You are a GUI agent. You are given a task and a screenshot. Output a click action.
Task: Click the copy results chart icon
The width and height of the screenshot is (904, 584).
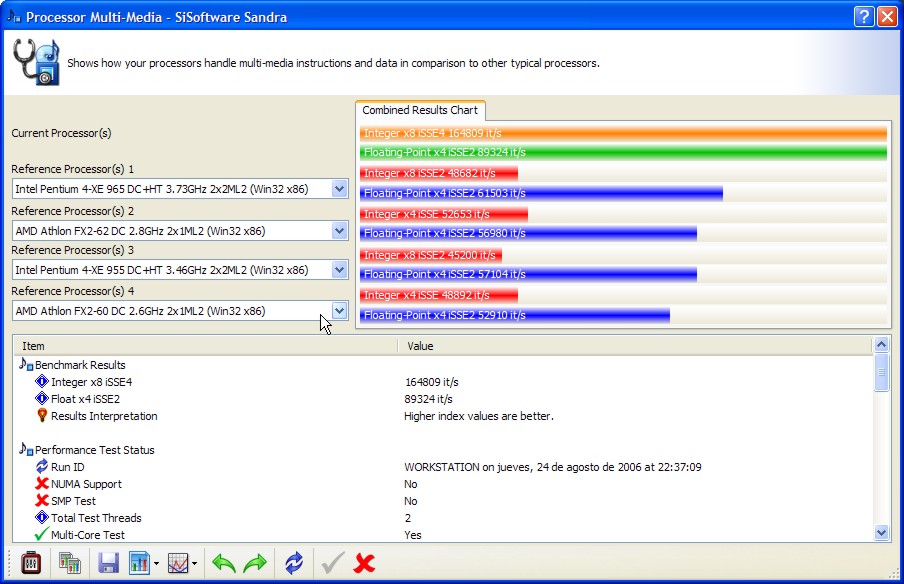pos(70,563)
